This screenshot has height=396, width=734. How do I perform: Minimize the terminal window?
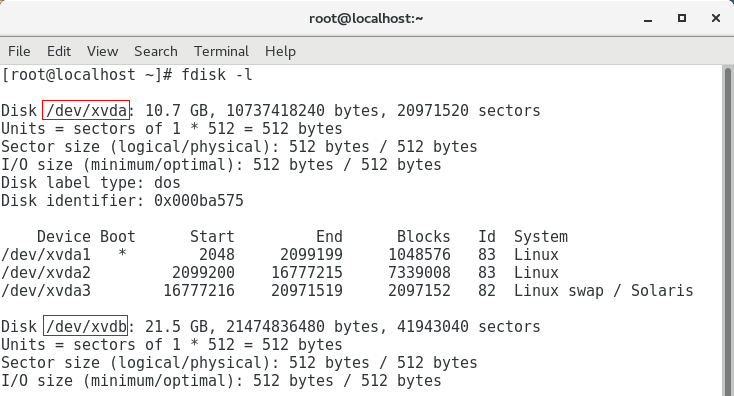648,19
